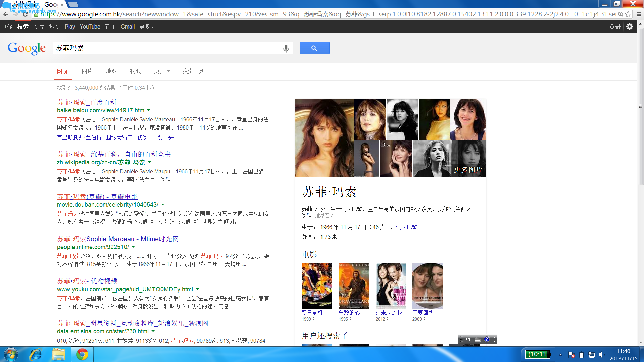Click YouTube in the top bar

[x=90, y=27]
